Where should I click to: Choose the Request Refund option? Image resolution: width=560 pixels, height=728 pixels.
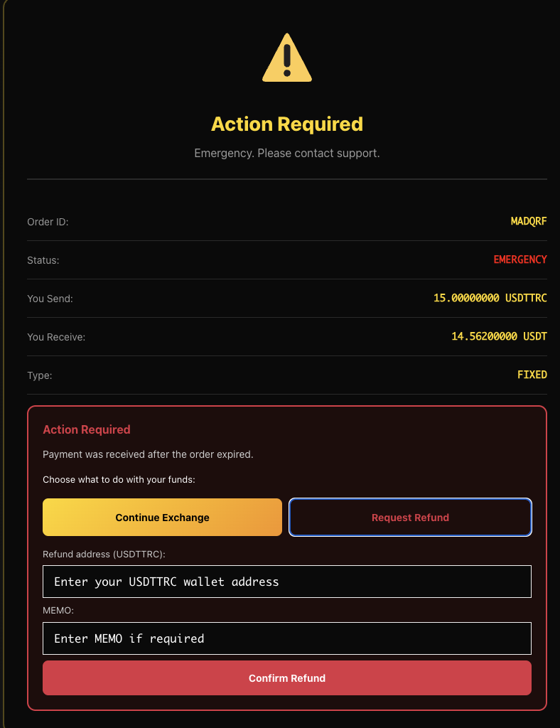tap(410, 517)
